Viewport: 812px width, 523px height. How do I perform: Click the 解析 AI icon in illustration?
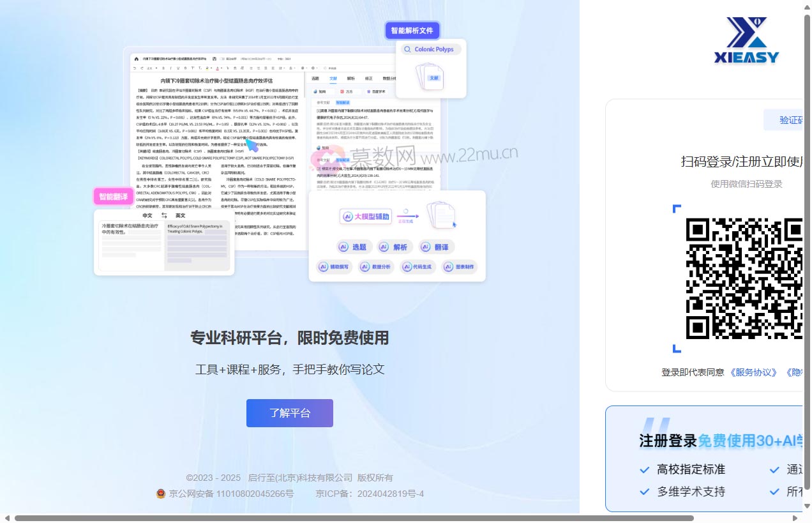tap(385, 247)
